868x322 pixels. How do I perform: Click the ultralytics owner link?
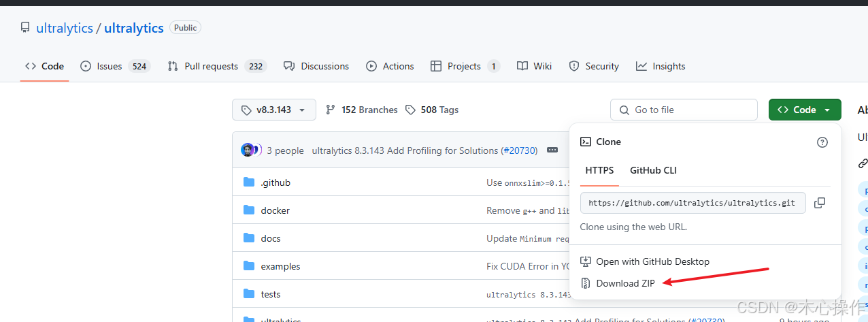65,28
